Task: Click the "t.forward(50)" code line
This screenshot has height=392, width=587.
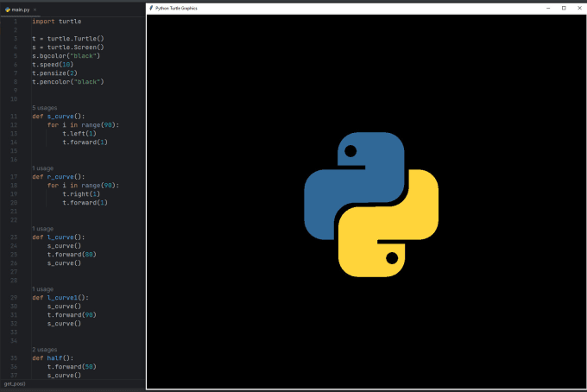Action: click(x=72, y=367)
